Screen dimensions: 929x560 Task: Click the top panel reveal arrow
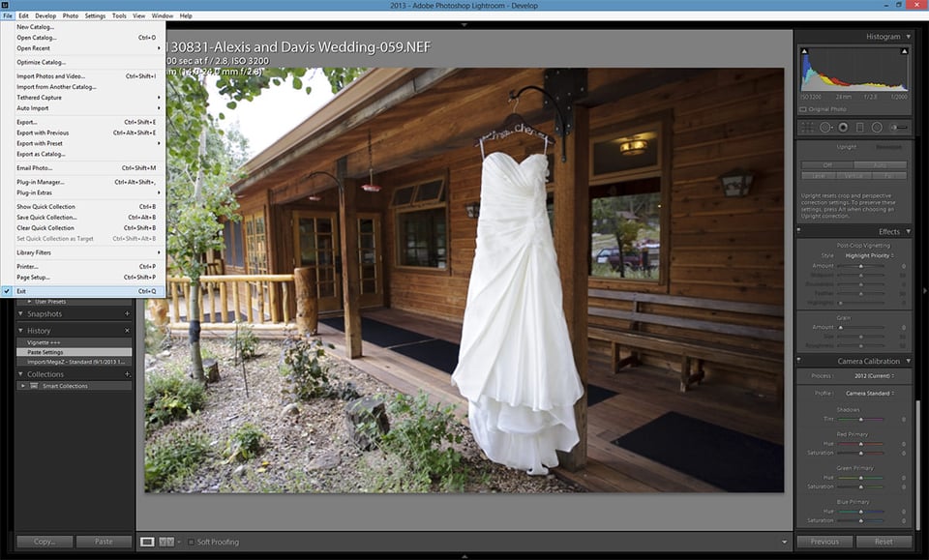(x=464, y=25)
